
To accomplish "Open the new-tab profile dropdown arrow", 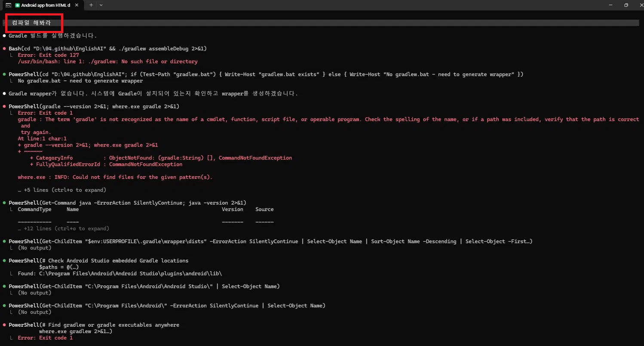I will pos(101,5).
